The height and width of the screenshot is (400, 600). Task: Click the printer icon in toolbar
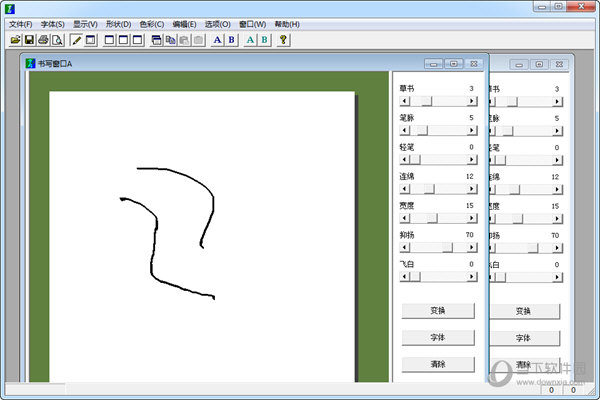tap(43, 40)
